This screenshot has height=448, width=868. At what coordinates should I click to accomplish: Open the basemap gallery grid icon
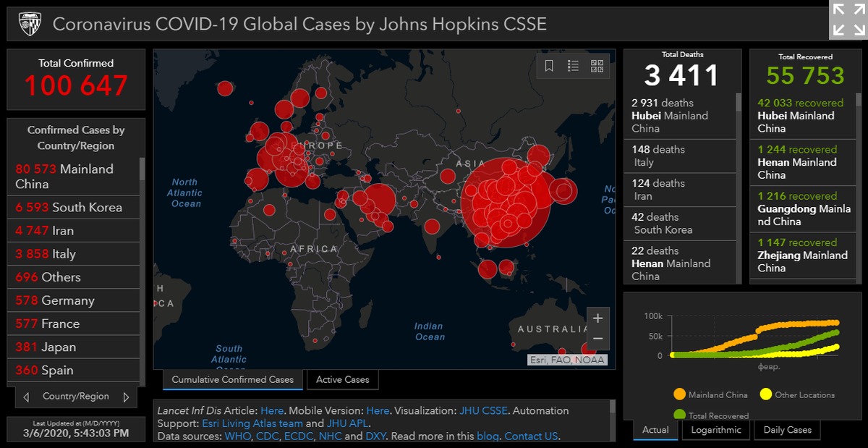point(597,66)
